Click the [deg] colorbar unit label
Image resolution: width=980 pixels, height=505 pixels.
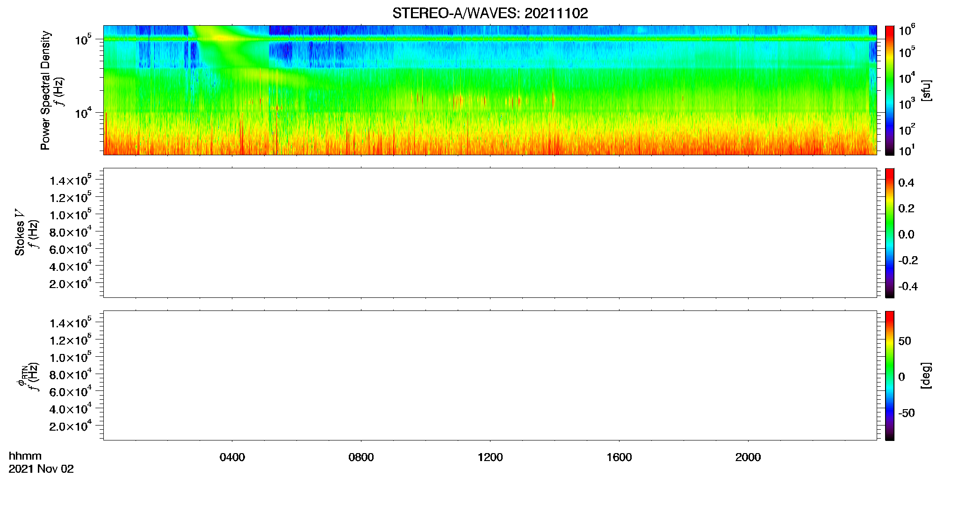(x=926, y=375)
